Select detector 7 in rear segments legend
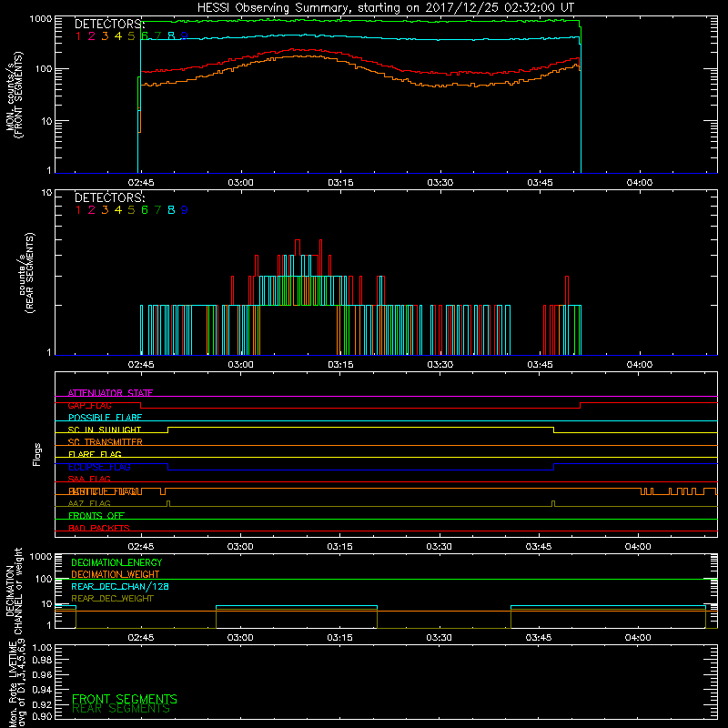728x728 pixels. (x=157, y=210)
